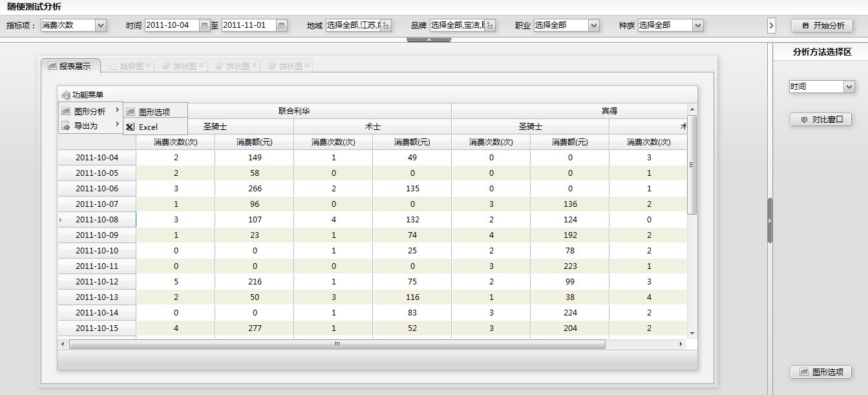The height and width of the screenshot is (395, 868).
Task: Select the 2011-10-06 row header
Action: click(x=97, y=188)
